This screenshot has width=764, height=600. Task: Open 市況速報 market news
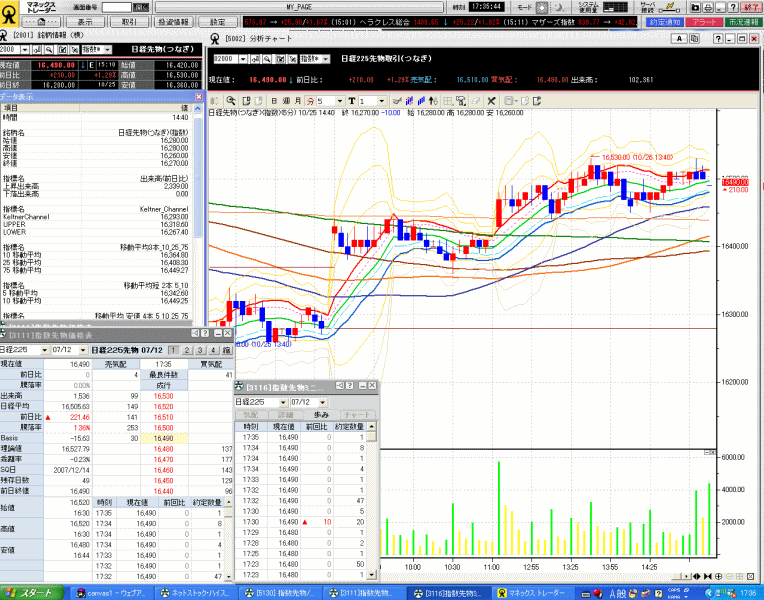point(742,22)
